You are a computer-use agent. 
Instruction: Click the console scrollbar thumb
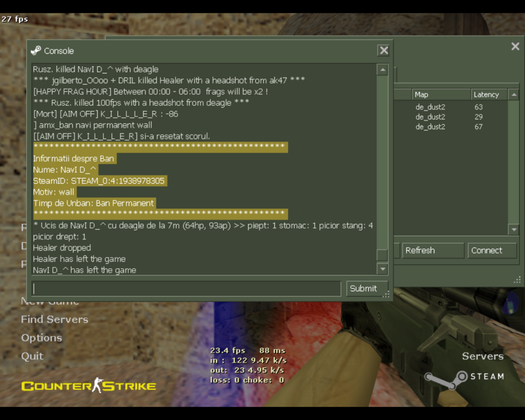[x=382, y=255]
